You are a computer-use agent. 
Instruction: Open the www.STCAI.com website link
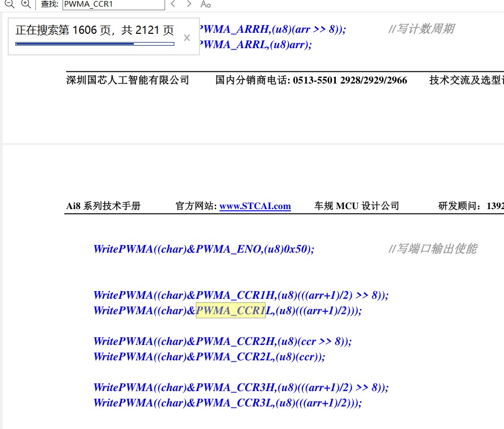click(255, 206)
